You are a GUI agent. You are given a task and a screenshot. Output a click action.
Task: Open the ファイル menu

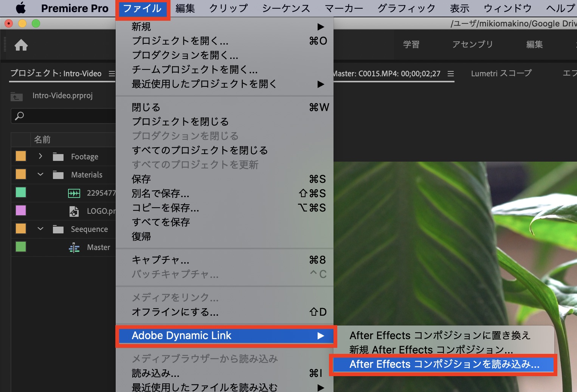pyautogui.click(x=143, y=8)
